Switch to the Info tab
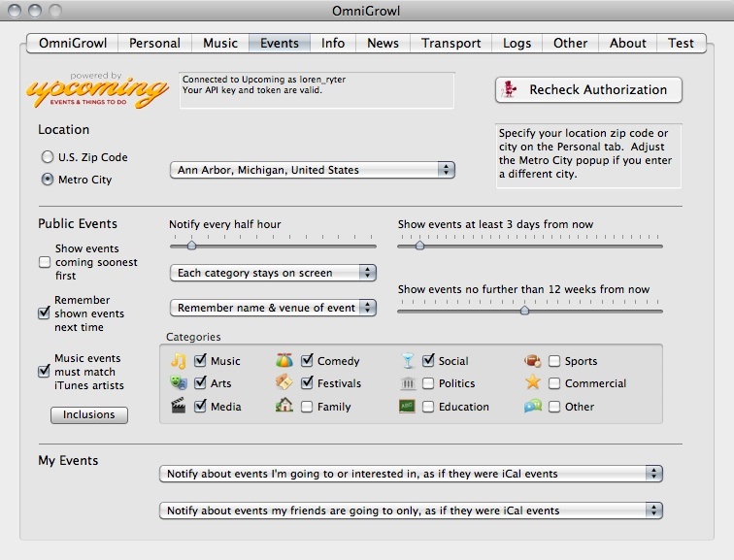This screenshot has width=734, height=560. [x=333, y=43]
